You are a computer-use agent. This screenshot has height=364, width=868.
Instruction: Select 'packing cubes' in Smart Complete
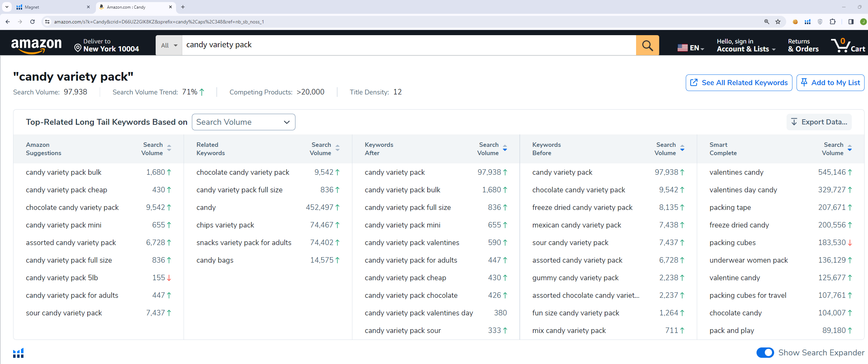(x=732, y=242)
